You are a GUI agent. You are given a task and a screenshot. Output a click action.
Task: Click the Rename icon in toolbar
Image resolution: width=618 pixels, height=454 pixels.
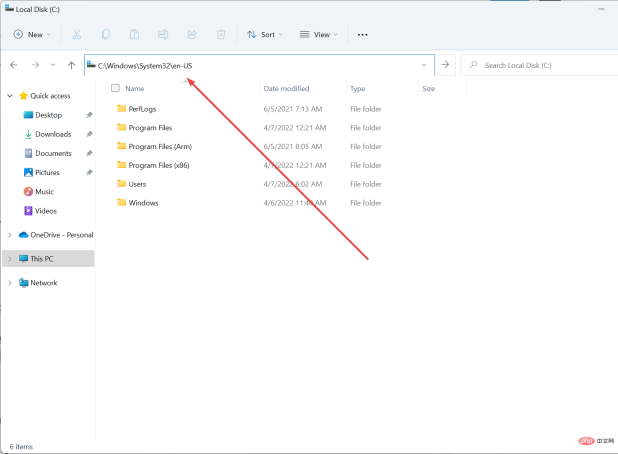163,35
